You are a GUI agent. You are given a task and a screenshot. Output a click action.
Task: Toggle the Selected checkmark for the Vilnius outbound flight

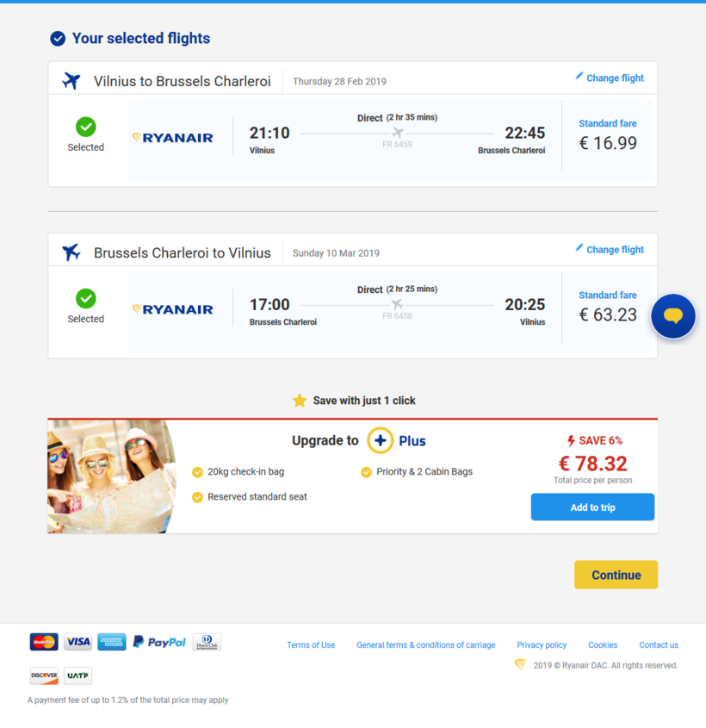coord(85,128)
